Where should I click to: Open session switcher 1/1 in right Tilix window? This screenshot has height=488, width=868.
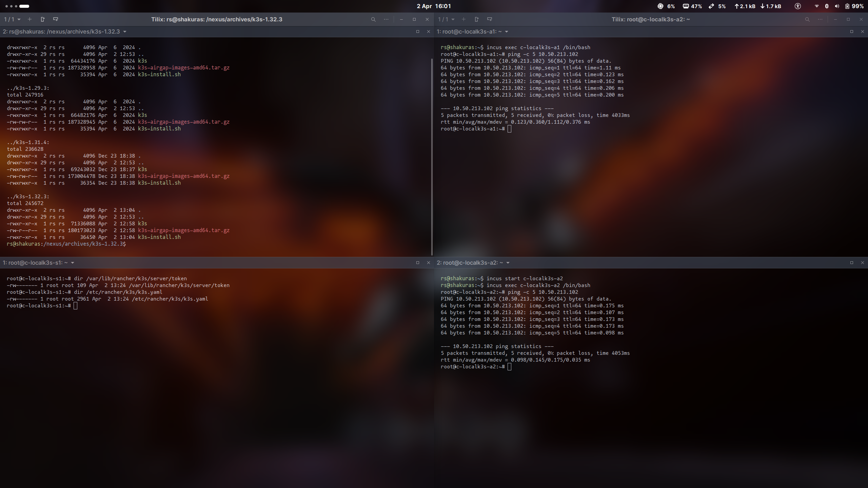coord(446,19)
